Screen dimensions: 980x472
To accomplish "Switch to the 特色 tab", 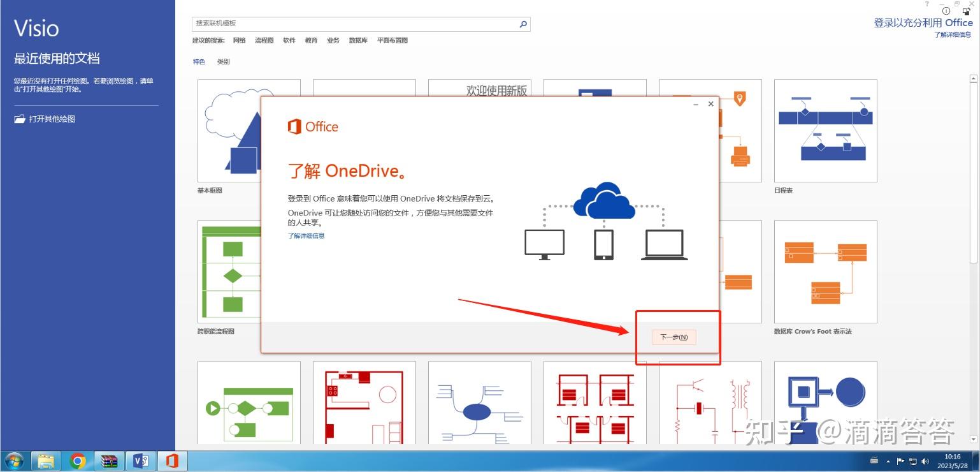I will coord(199,61).
